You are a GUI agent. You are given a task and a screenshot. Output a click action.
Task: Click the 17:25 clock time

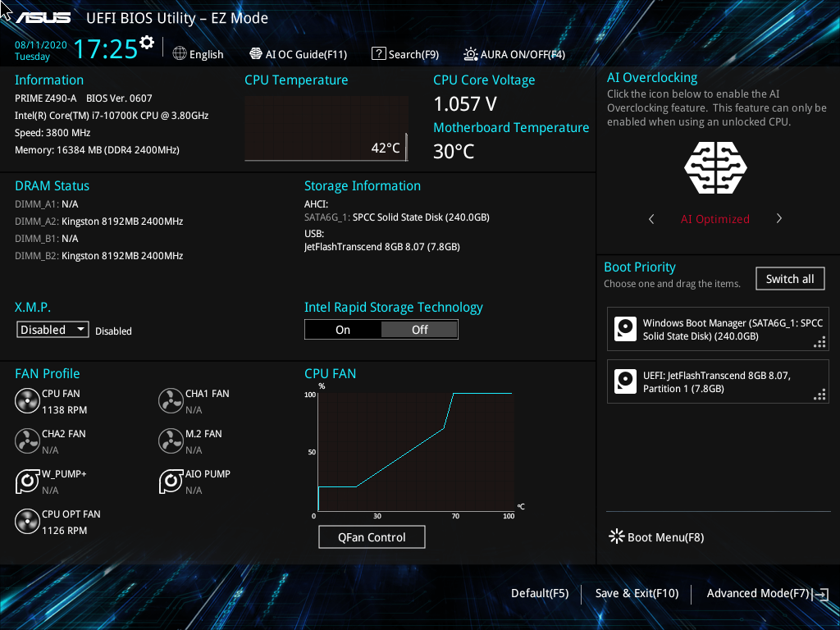106,48
